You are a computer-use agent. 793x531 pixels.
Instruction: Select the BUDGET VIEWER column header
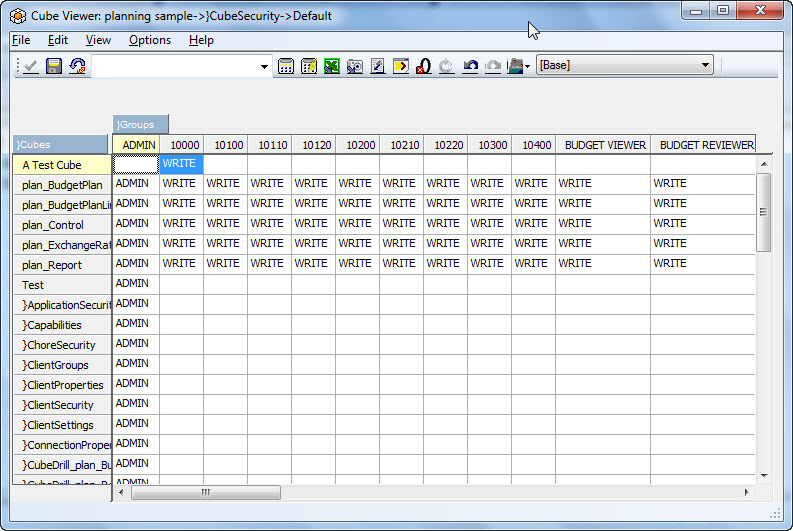click(603, 145)
